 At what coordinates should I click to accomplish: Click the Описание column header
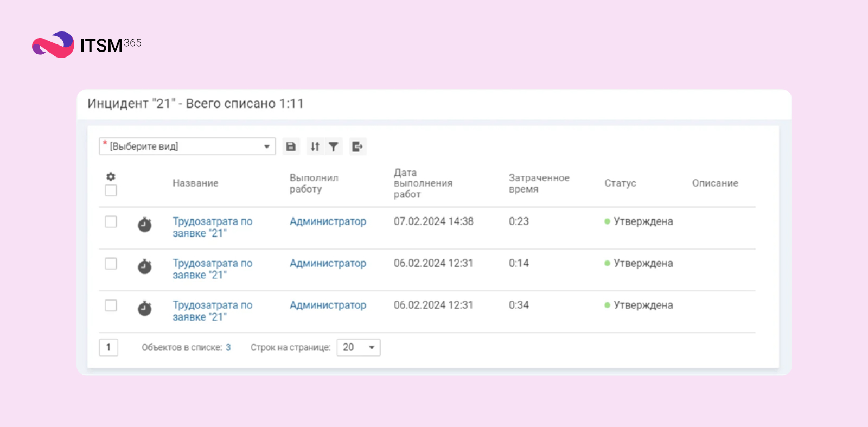[x=715, y=183]
